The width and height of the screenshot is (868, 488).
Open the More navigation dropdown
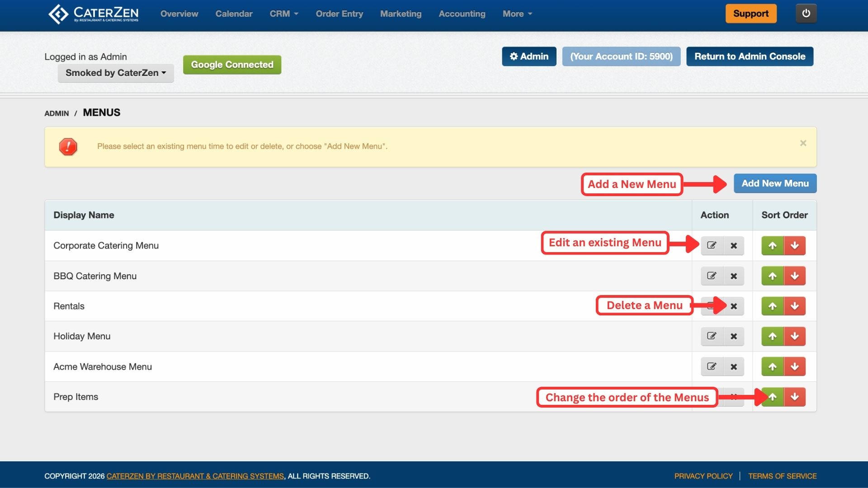(517, 14)
